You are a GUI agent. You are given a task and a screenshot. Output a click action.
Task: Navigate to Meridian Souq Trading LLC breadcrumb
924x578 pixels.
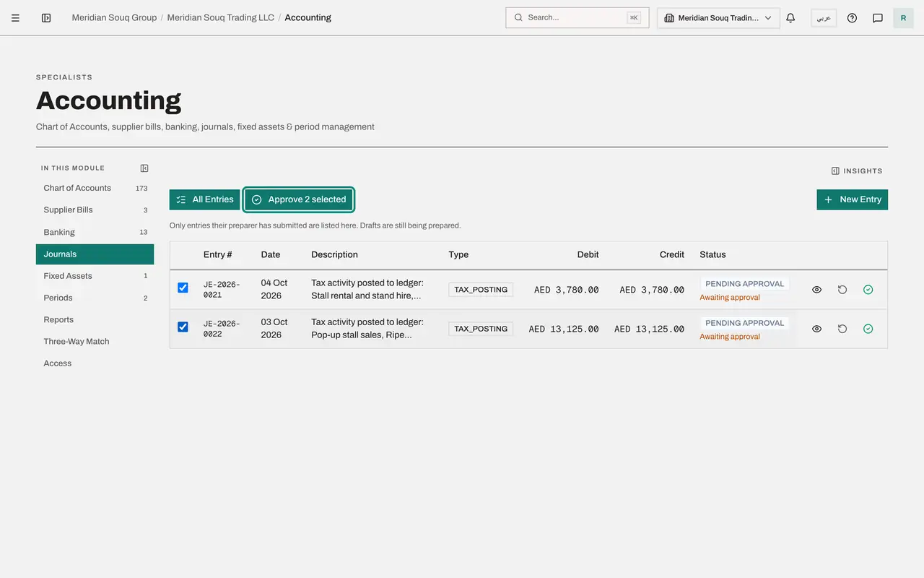[221, 17]
